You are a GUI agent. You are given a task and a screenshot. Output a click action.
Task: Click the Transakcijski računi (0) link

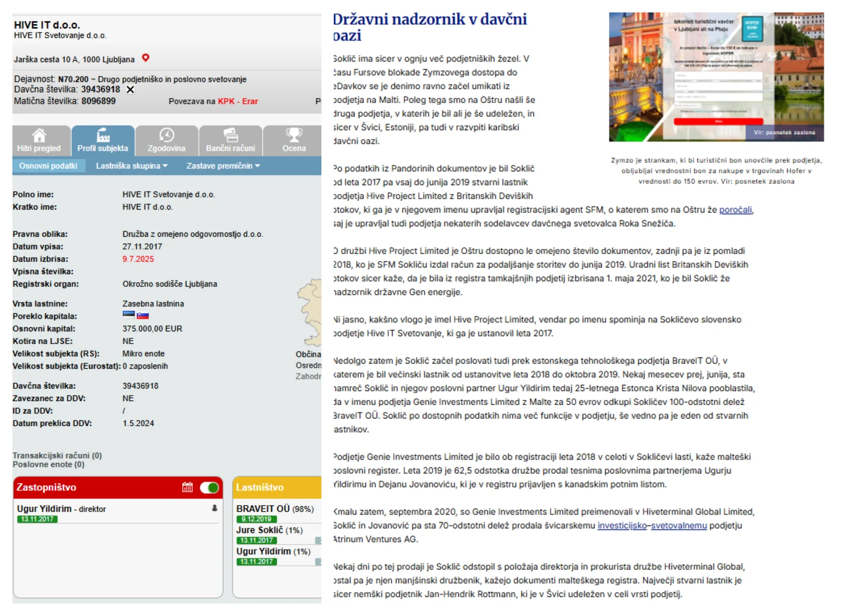tap(57, 456)
